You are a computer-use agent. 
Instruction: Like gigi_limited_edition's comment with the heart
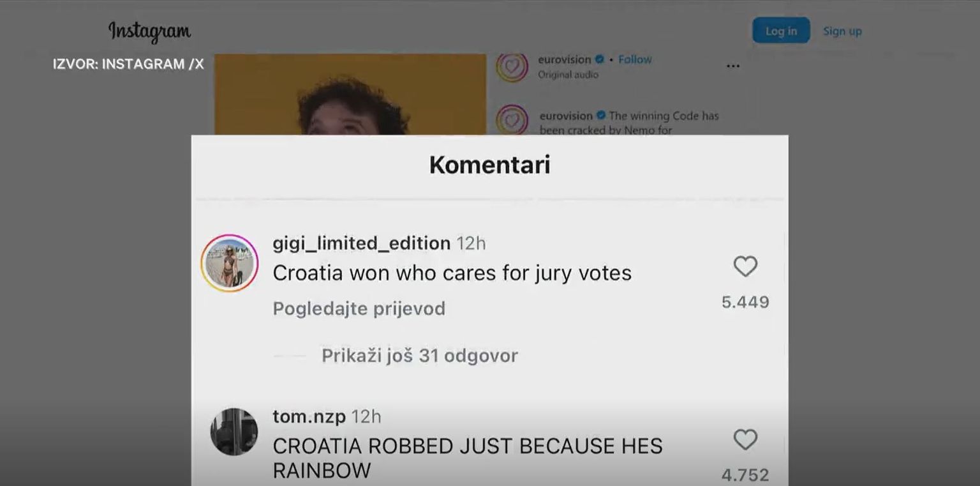click(745, 266)
